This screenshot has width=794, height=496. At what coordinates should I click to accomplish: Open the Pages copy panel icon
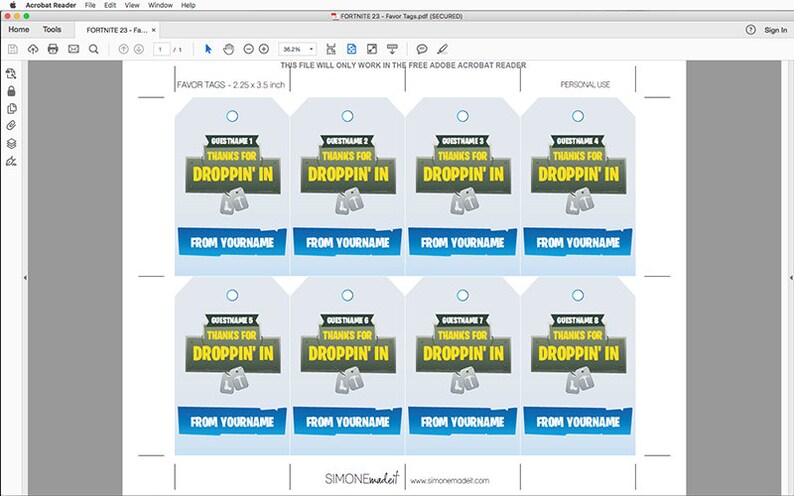11,109
